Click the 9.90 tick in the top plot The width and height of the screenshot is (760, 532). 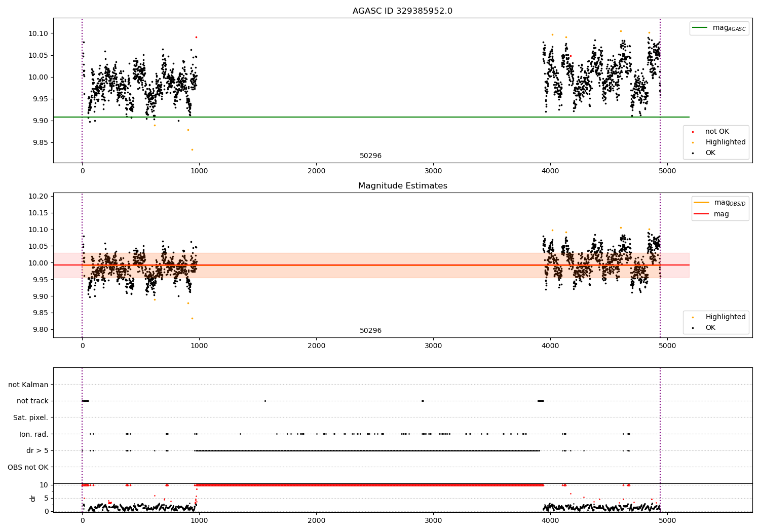(x=41, y=121)
